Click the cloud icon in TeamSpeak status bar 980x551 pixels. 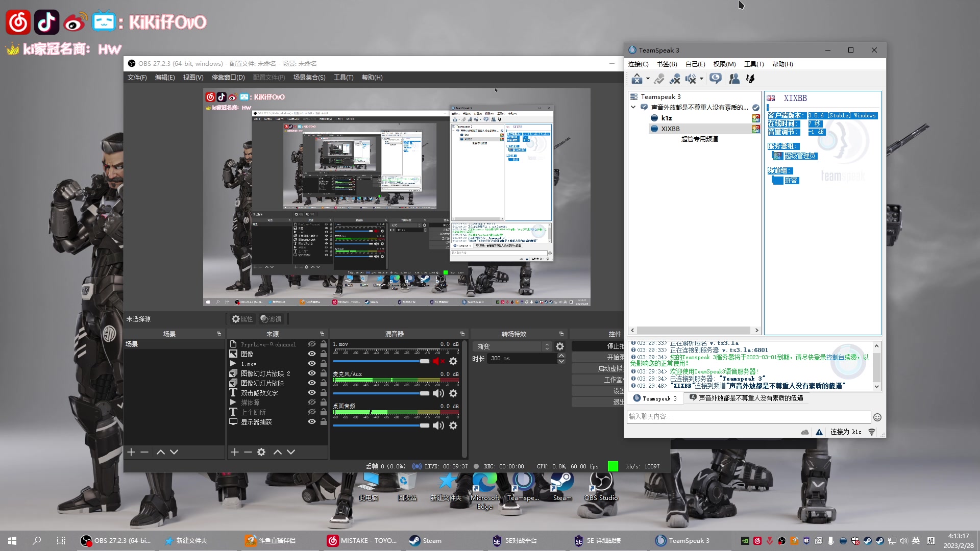pos(805,432)
